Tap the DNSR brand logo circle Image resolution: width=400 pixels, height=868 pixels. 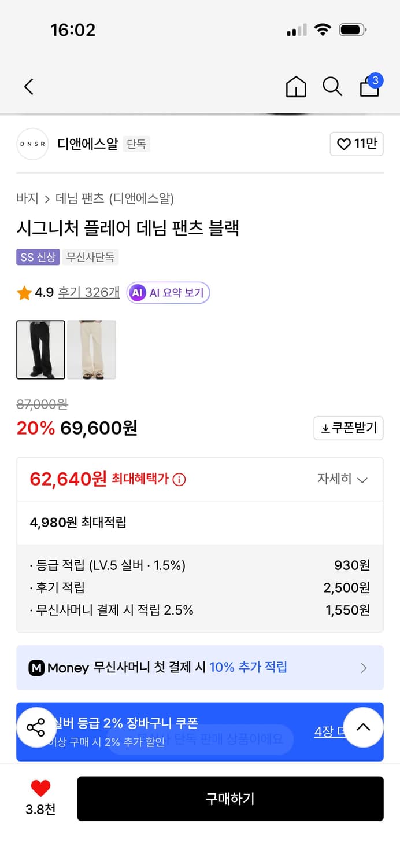[x=32, y=144]
